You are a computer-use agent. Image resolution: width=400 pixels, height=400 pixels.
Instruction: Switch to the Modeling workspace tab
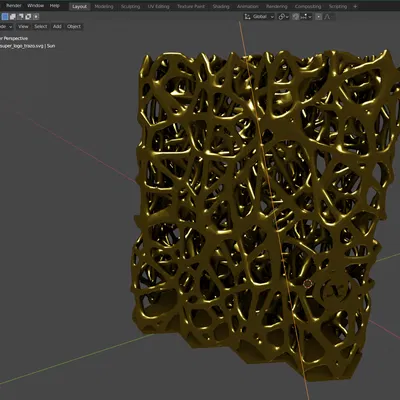104,6
